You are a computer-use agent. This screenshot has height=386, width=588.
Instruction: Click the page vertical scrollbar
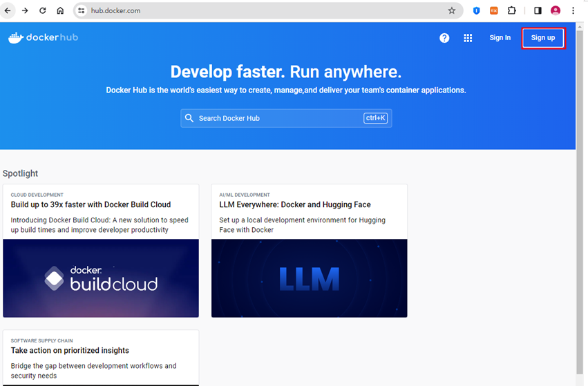click(x=580, y=202)
